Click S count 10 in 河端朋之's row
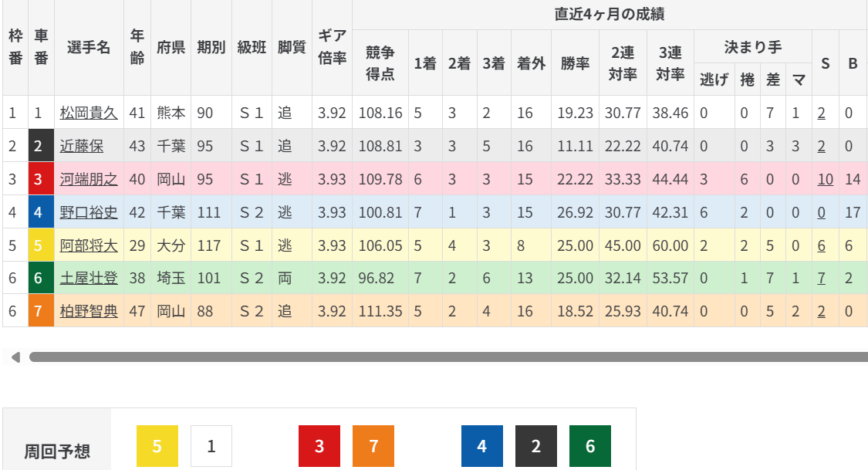 click(x=825, y=180)
